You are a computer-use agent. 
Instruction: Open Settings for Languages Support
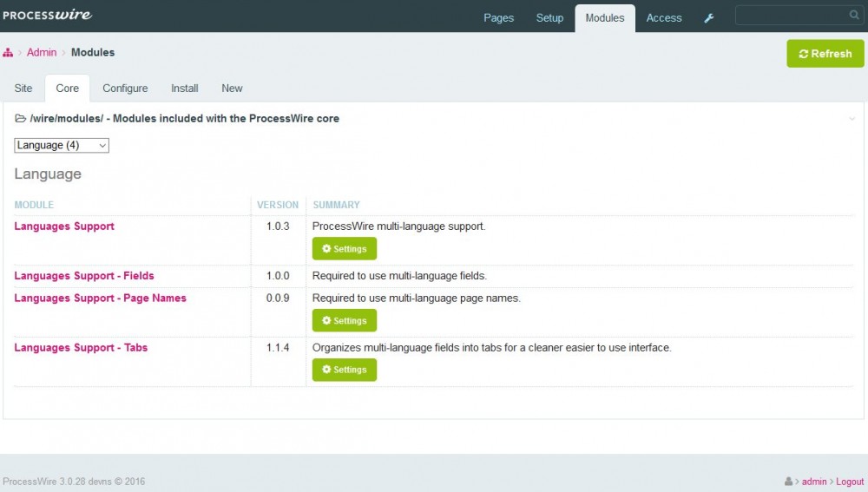click(x=345, y=249)
